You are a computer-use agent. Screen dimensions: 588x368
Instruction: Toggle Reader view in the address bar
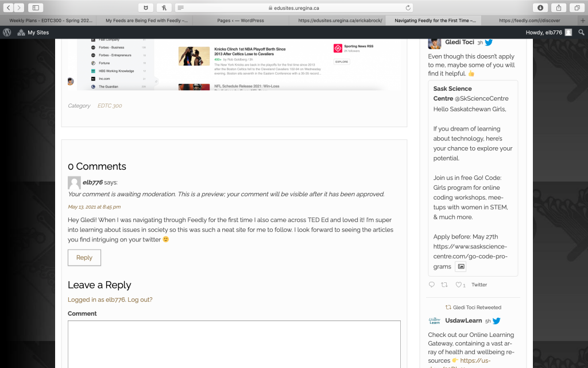click(x=181, y=7)
